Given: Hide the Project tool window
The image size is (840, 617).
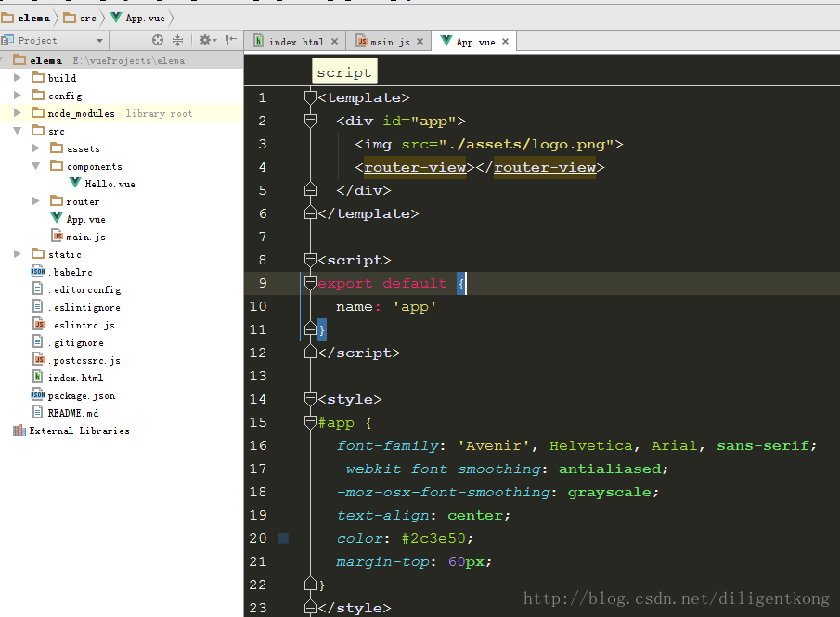Looking at the screenshot, I should coord(229,41).
